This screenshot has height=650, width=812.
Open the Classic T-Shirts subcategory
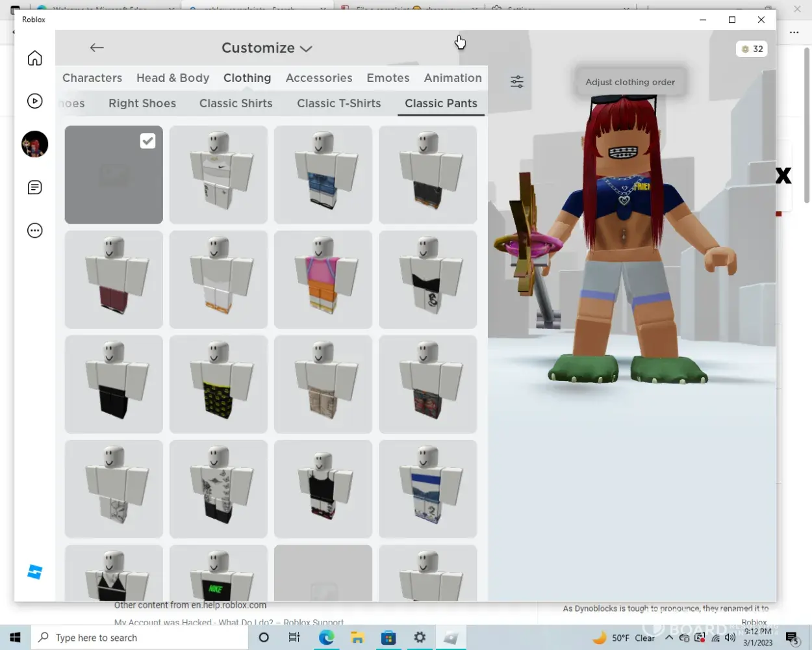click(339, 103)
